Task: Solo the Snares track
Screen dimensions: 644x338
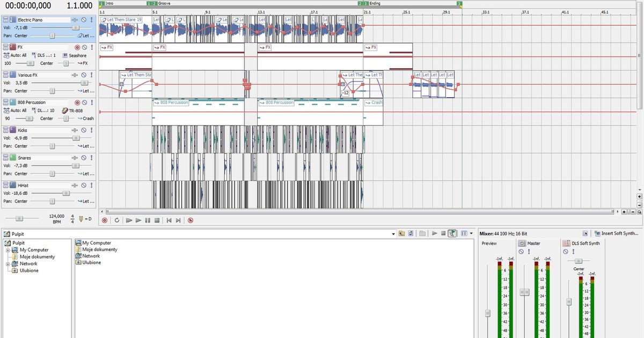Action: point(90,157)
